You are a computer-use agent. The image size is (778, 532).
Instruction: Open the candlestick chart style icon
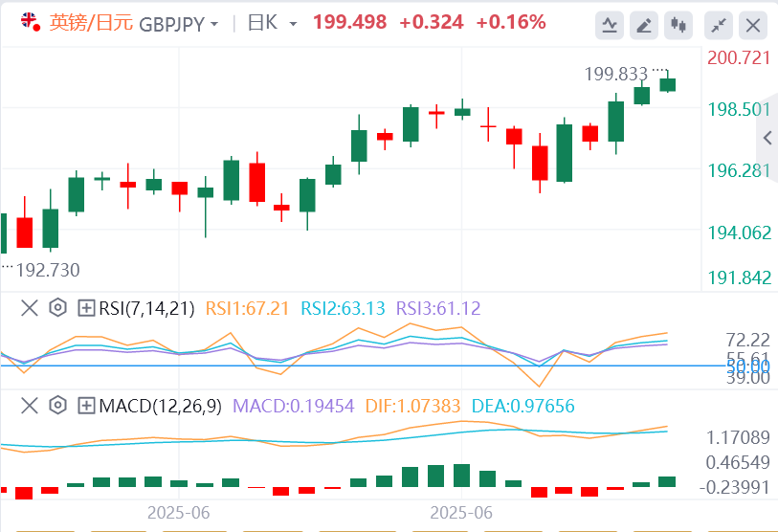pyautogui.click(x=679, y=25)
